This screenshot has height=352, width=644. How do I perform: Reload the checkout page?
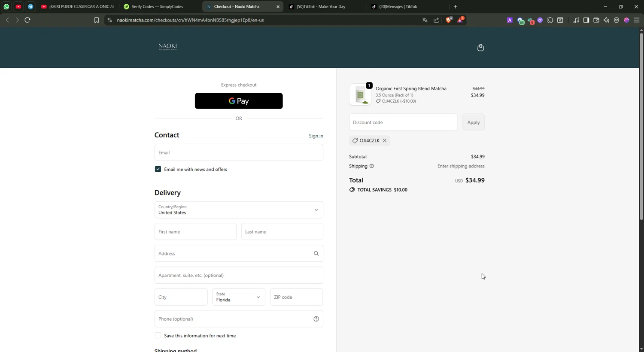point(27,20)
